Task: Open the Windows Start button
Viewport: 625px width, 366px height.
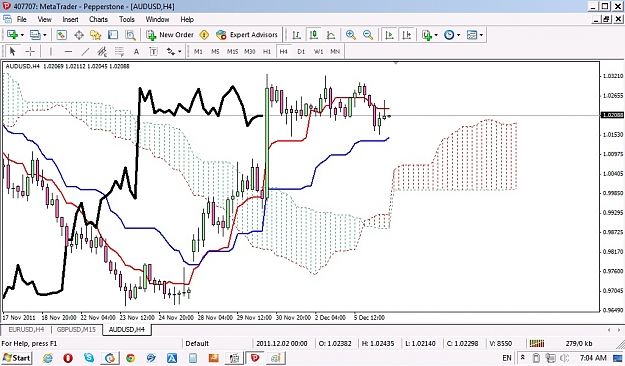Action: click(16, 358)
